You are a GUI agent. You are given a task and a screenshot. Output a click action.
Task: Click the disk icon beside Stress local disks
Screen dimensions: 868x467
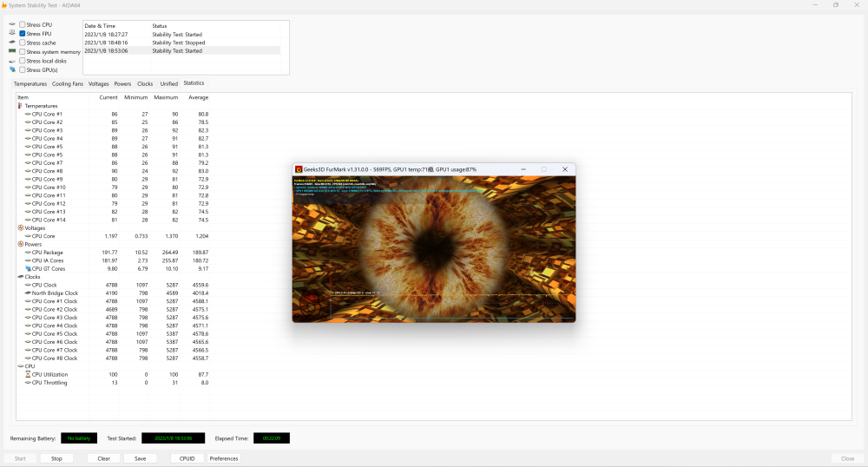12,61
